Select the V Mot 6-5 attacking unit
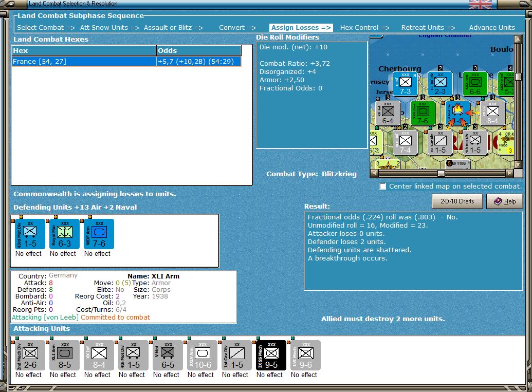 (168, 356)
